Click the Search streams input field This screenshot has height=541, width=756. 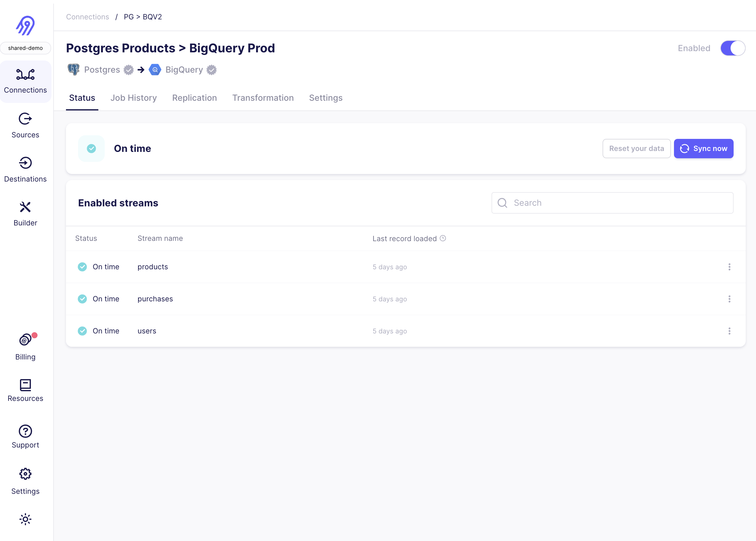click(x=613, y=203)
